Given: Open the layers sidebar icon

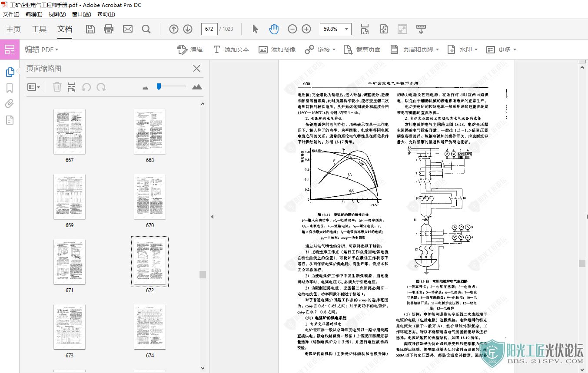Looking at the screenshot, I should pyautogui.click(x=10, y=120).
